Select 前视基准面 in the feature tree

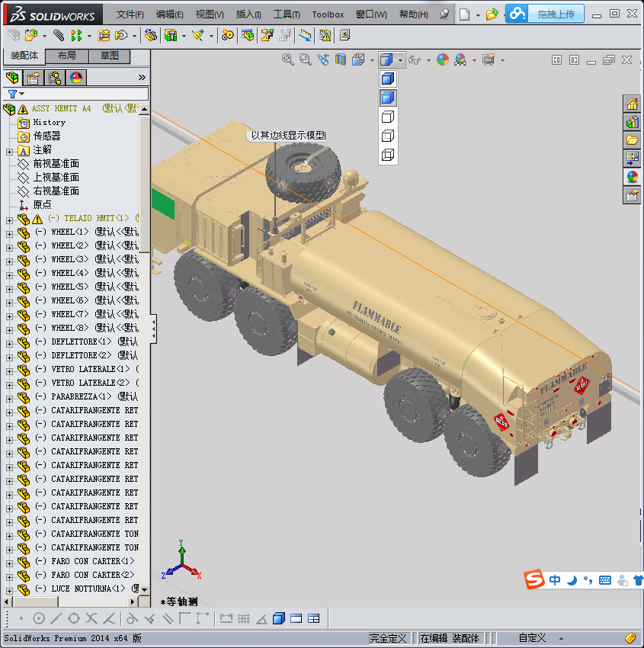(x=56, y=164)
